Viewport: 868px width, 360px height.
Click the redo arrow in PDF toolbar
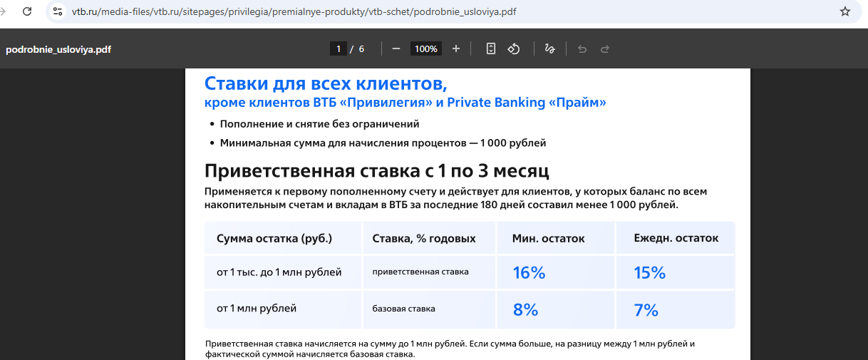pos(605,48)
